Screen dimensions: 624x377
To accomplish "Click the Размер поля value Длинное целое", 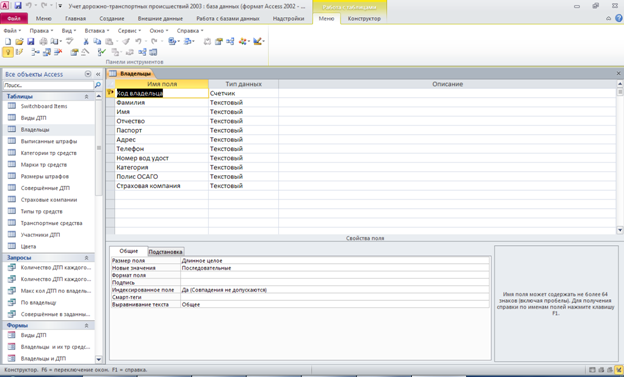I will point(335,261).
